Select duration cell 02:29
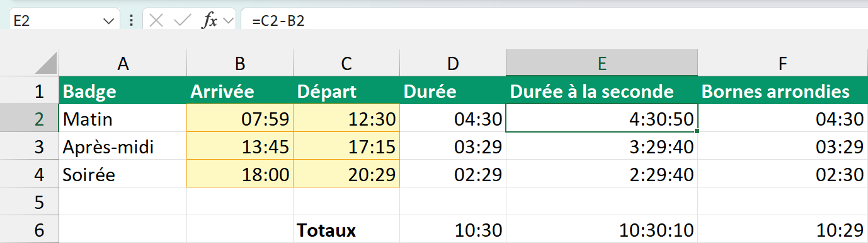 [453, 174]
